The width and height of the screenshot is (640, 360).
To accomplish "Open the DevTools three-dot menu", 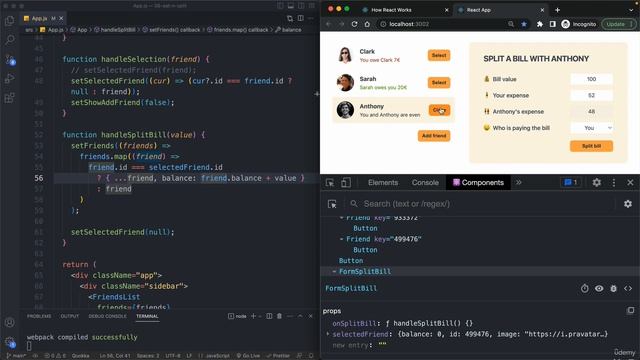I will click(x=613, y=182).
